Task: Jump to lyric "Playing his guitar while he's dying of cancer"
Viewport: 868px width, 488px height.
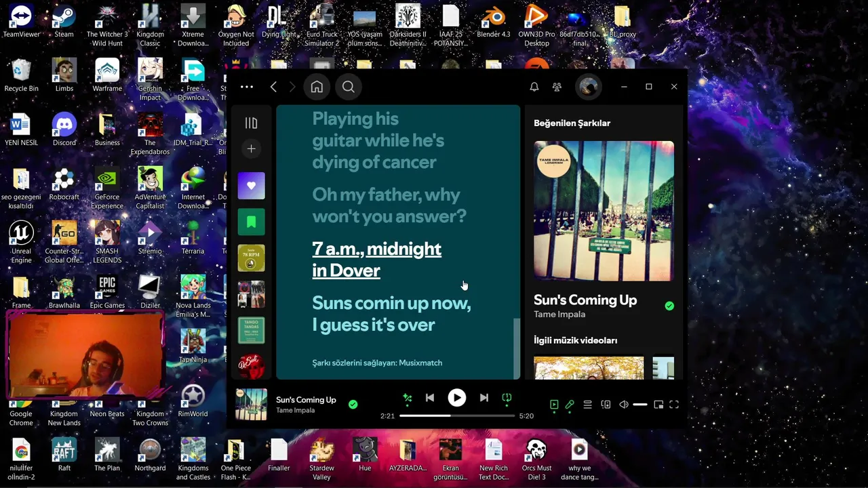Action: pos(378,140)
